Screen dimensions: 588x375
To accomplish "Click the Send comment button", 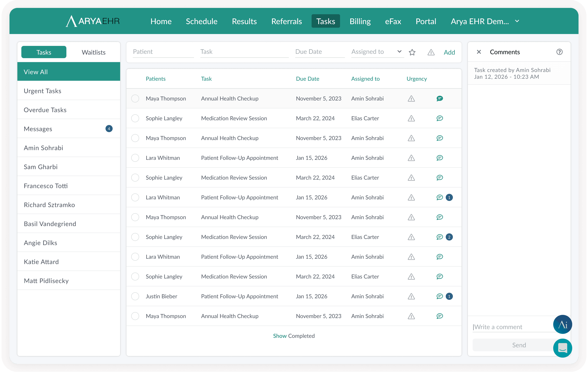I will (519, 345).
